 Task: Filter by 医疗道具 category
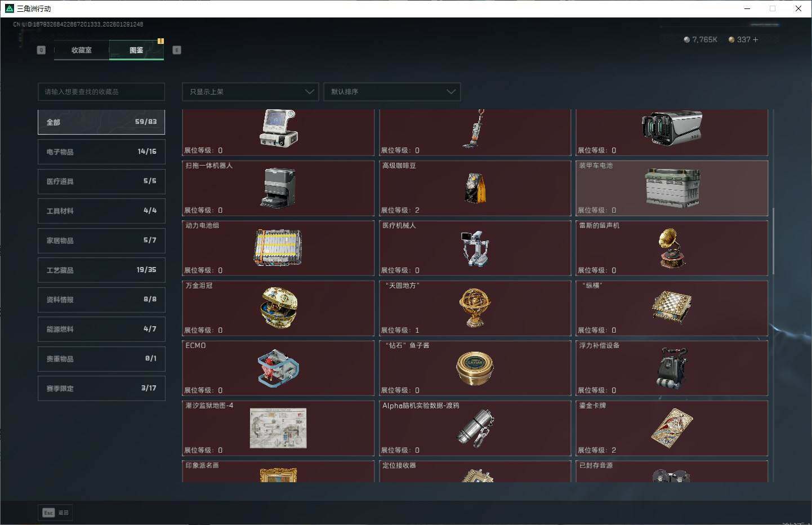coord(101,181)
